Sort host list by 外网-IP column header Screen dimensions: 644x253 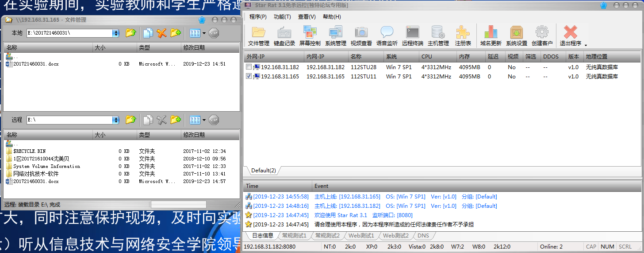(274, 57)
